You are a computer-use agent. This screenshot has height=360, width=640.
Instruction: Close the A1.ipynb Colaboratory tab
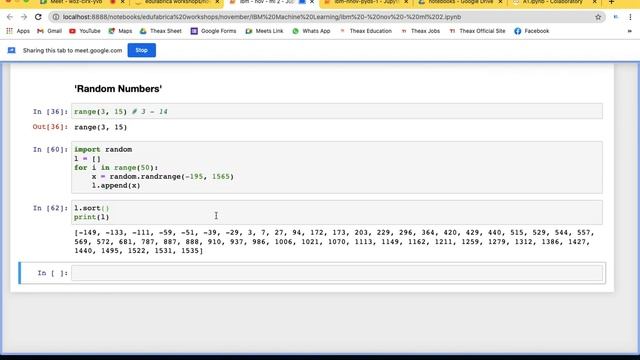595,2
